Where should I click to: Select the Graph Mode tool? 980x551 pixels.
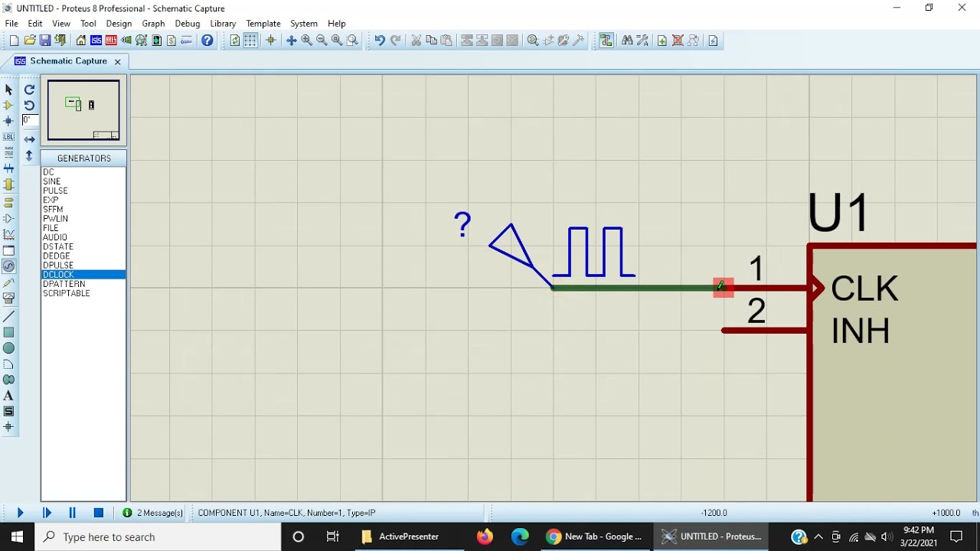pyautogui.click(x=8, y=234)
